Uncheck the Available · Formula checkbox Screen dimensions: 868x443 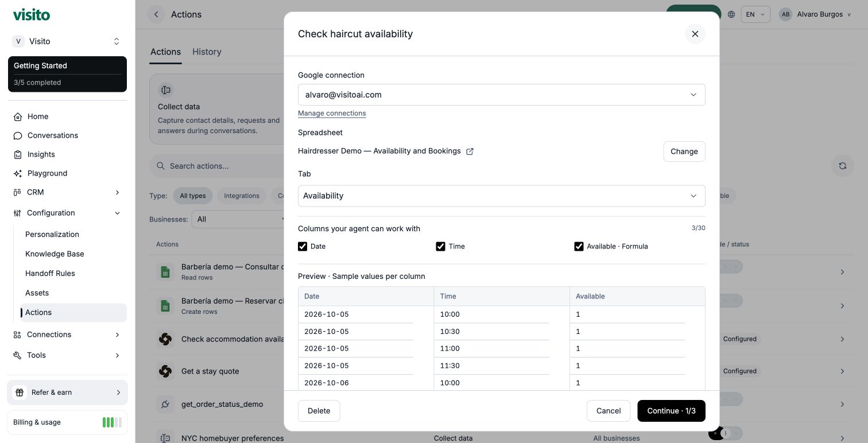(579, 246)
